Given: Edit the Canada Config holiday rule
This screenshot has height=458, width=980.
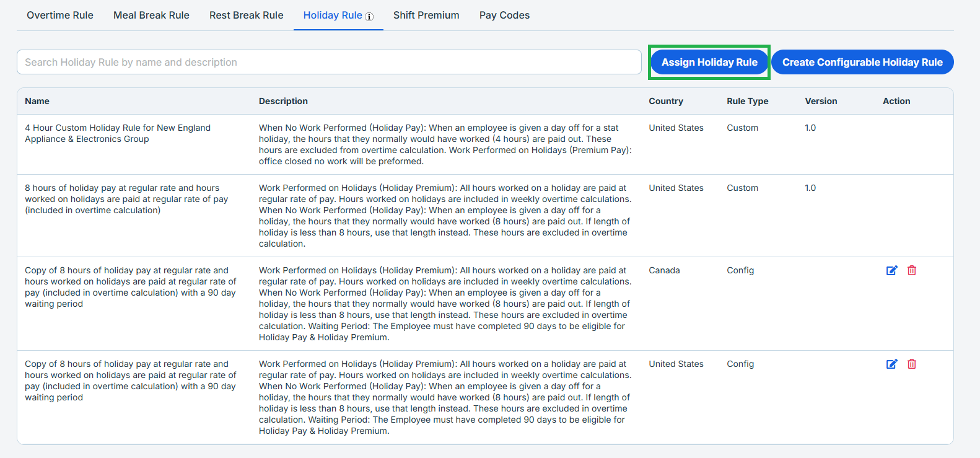Looking at the screenshot, I should click(892, 270).
